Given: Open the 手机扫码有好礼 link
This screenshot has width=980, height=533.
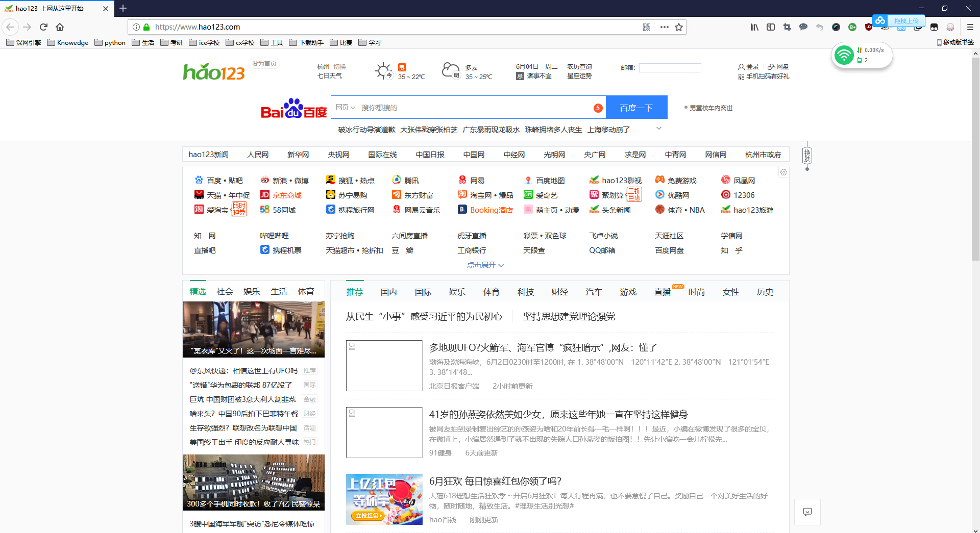Looking at the screenshot, I should click(x=764, y=77).
